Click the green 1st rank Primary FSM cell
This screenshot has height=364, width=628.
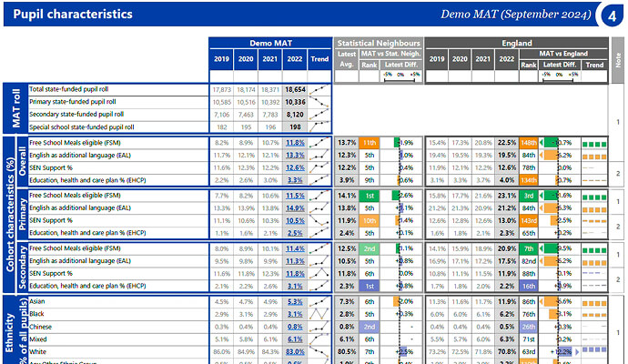coord(370,196)
